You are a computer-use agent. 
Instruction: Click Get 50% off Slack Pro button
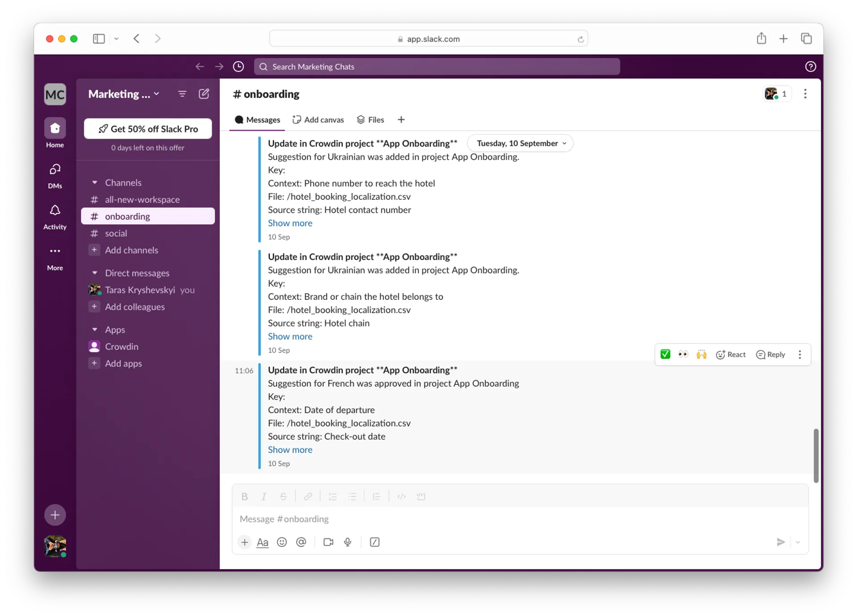148,129
